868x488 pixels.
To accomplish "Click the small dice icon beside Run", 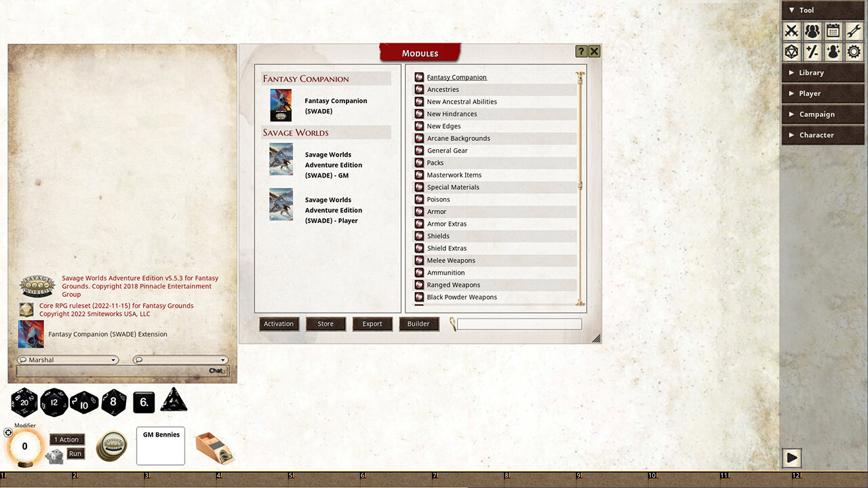I will 55,457.
